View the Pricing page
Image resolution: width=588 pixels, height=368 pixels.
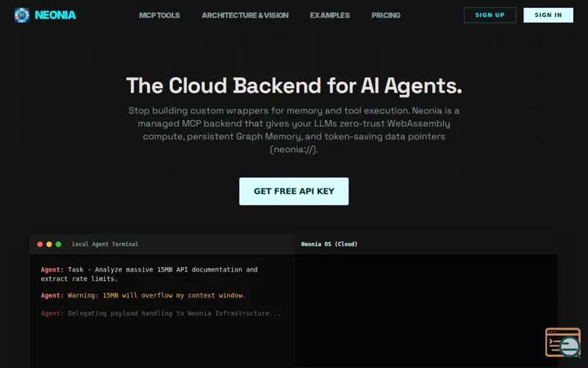point(386,15)
